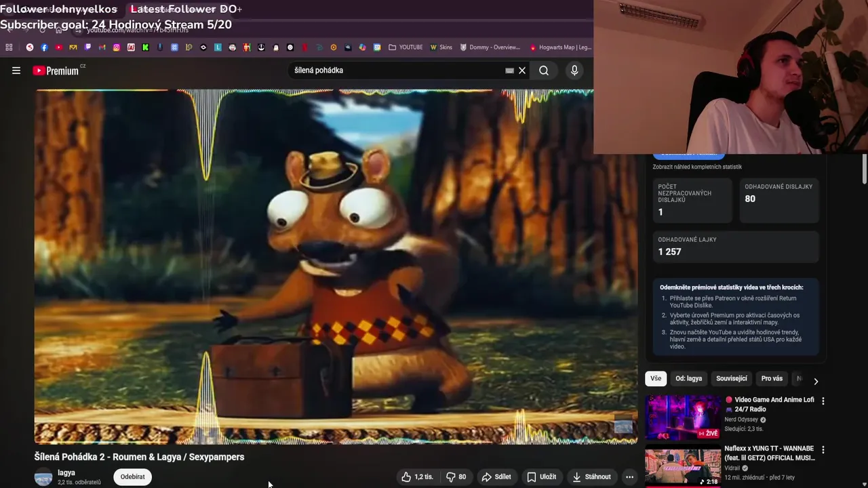Open the lagya channel name link
Image resolution: width=868 pixels, height=488 pixels.
(66, 472)
